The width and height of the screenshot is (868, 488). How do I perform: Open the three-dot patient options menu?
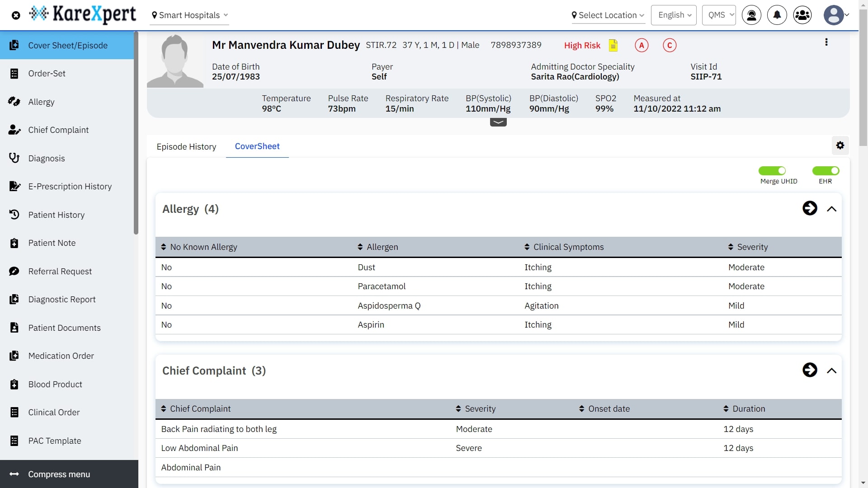(826, 42)
